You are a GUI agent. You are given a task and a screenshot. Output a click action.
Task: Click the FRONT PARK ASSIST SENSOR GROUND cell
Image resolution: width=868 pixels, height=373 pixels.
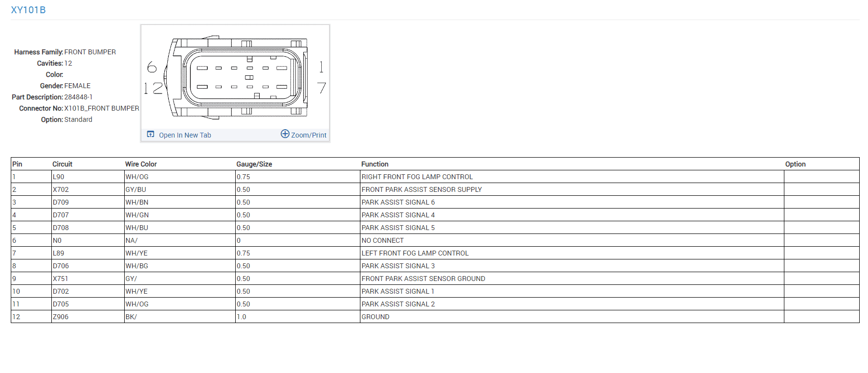tap(572, 279)
